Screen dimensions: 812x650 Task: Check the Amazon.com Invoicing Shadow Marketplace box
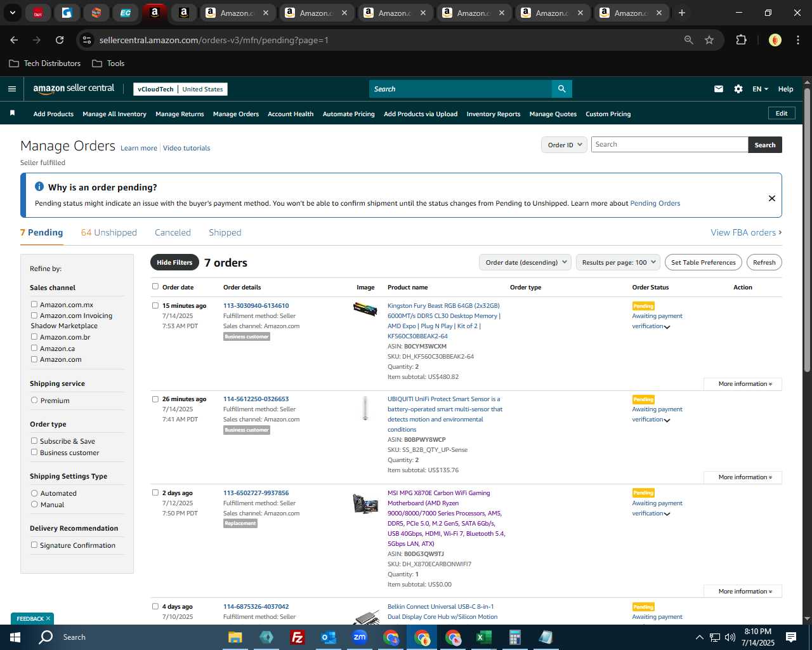click(x=34, y=315)
